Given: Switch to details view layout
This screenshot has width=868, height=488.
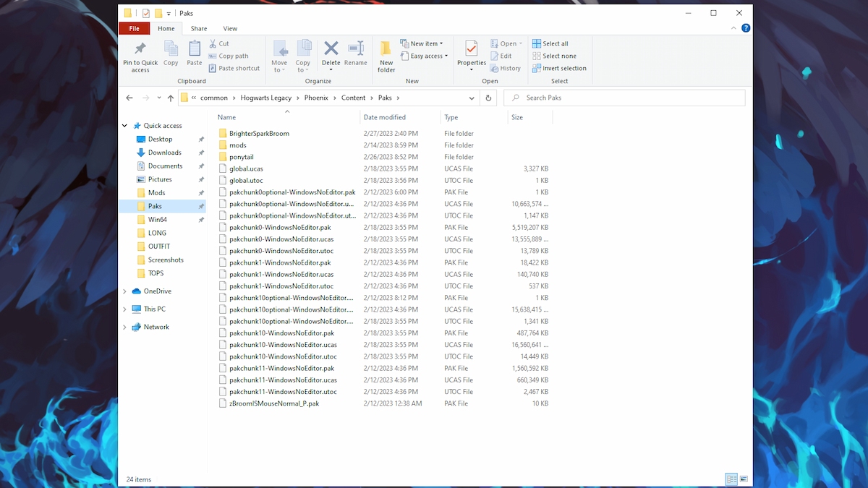Looking at the screenshot, I should pyautogui.click(x=731, y=479).
